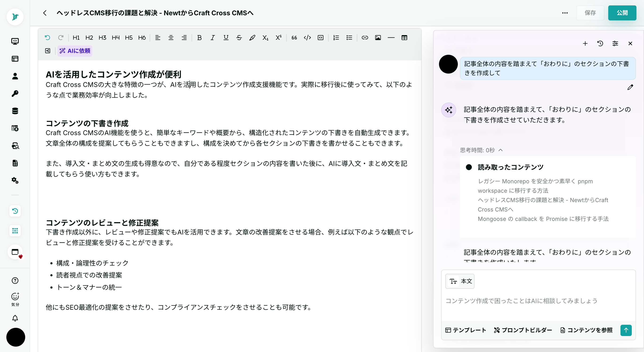Undo the last edit
The height and width of the screenshot is (352, 644).
coord(48,37)
